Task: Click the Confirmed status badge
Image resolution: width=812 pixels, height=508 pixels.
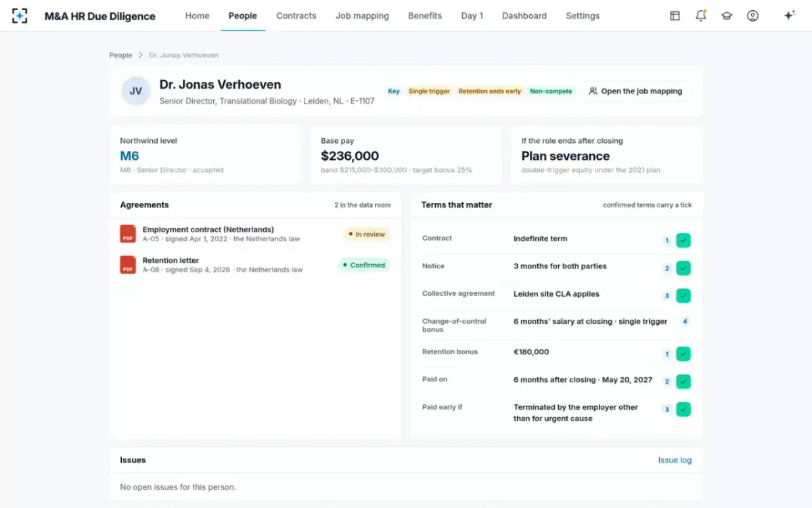Action: tap(363, 266)
